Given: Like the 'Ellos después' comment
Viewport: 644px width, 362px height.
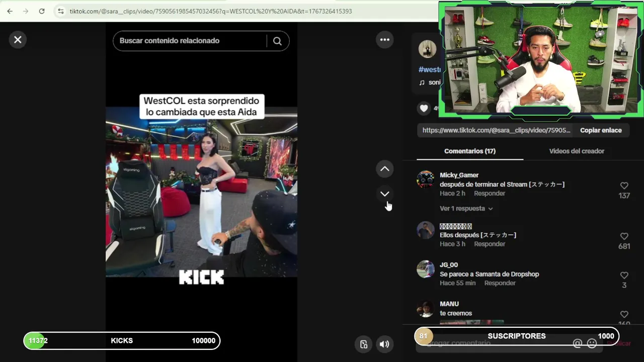Looking at the screenshot, I should (624, 236).
